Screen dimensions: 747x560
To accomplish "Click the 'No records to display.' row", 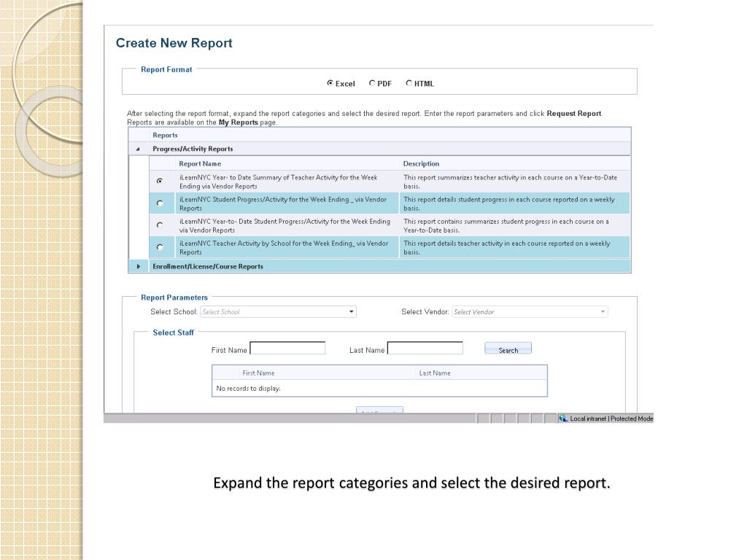I will [379, 388].
